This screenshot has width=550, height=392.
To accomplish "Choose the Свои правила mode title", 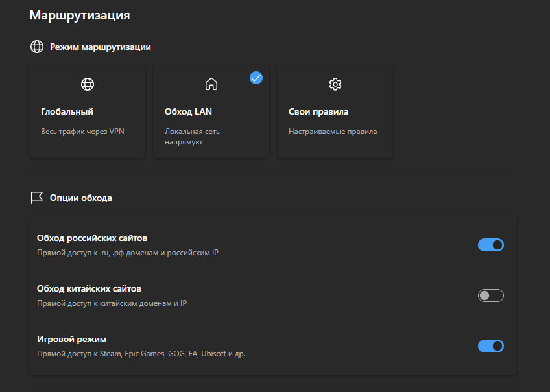I will tap(318, 111).
